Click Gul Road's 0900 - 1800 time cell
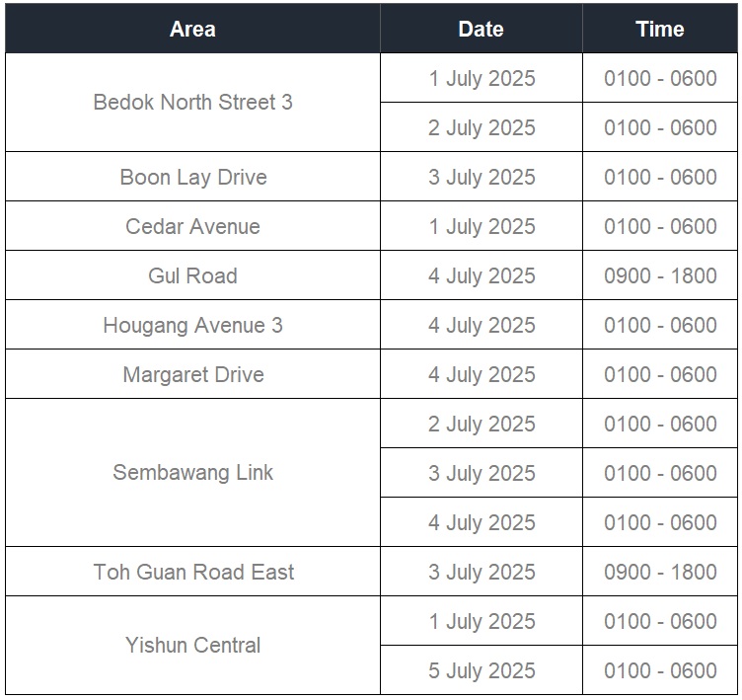This screenshot has width=742, height=700. tap(660, 275)
